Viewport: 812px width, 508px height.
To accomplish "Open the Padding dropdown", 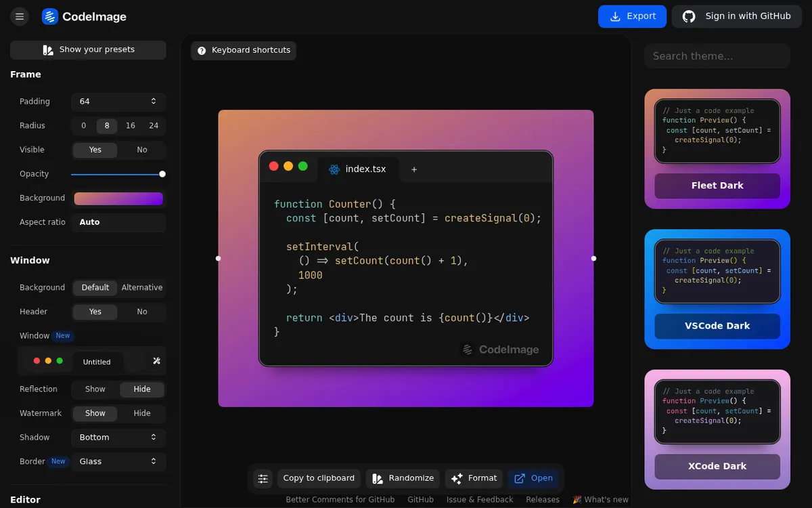I will (x=118, y=102).
